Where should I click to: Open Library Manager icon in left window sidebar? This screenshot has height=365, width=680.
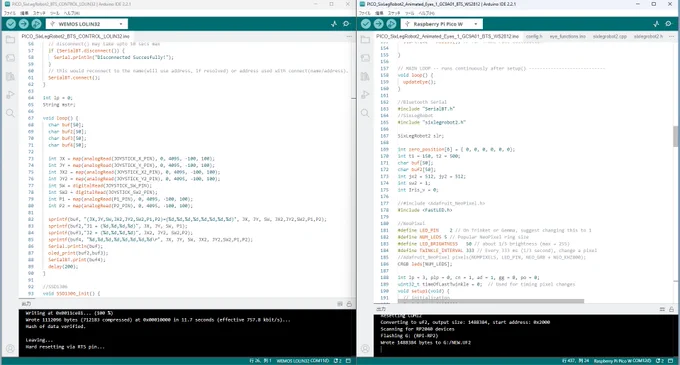tap(10, 76)
